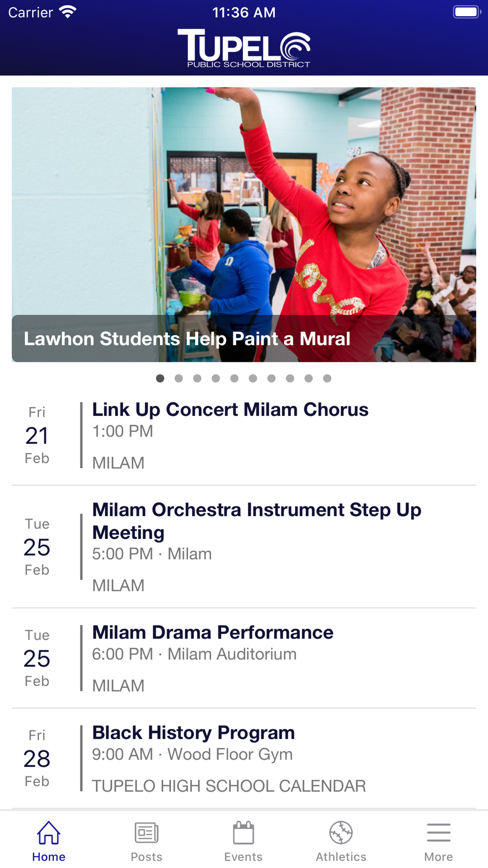
Task: Select the last carousel page dot
Action: pos(327,378)
